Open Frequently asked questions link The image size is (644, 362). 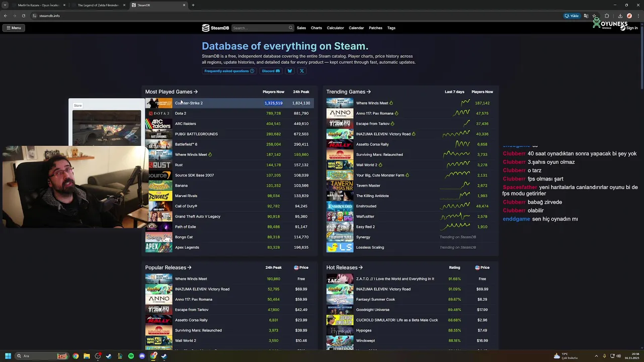229,71
